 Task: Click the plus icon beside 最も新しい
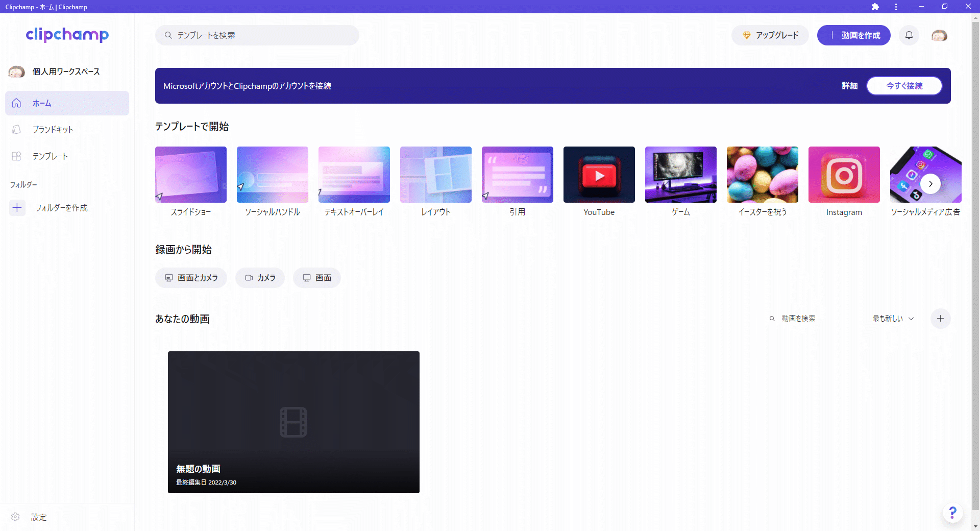point(940,319)
